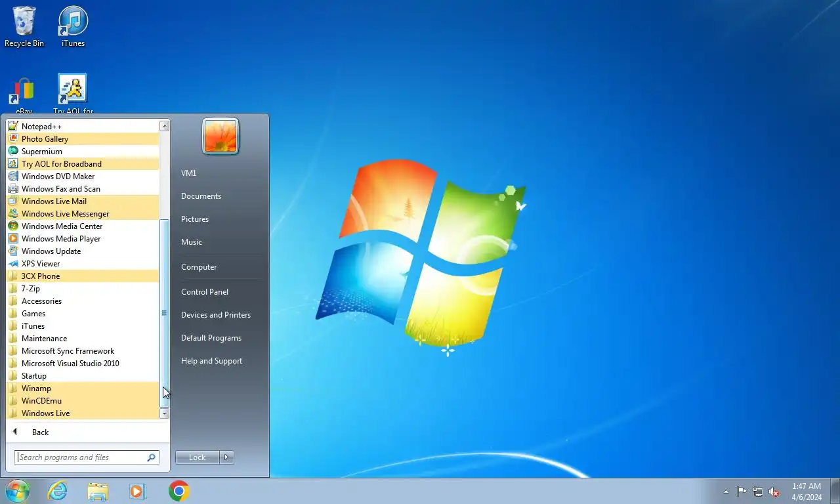
Task: Open the Action Center flag icon
Action: (742, 492)
